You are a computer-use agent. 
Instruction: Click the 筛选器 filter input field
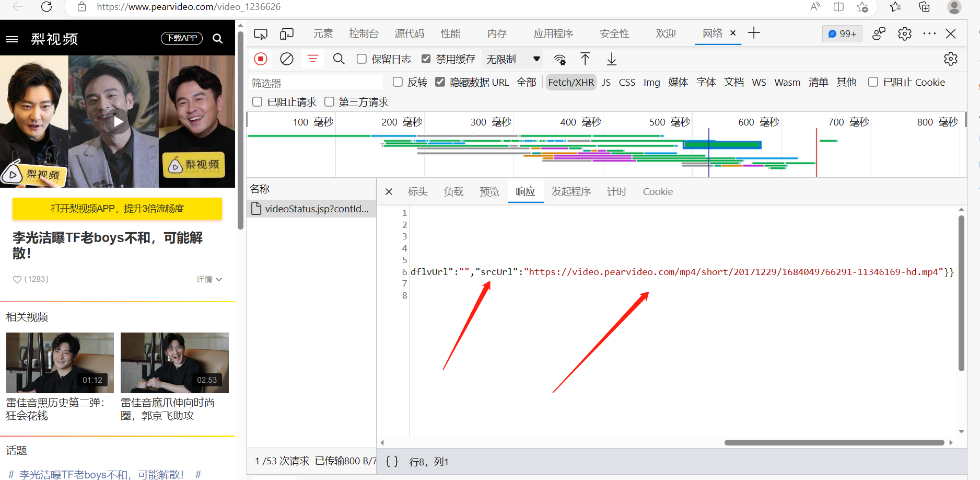(x=315, y=83)
